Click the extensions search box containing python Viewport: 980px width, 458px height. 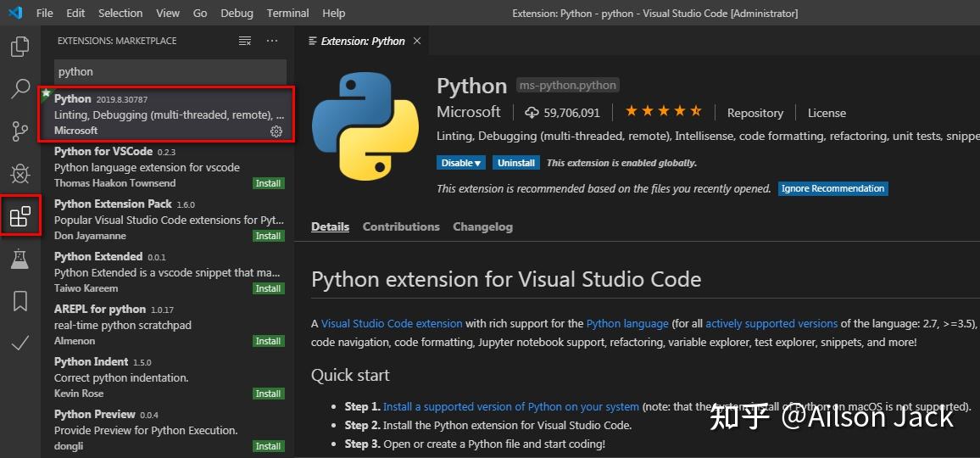(x=170, y=72)
